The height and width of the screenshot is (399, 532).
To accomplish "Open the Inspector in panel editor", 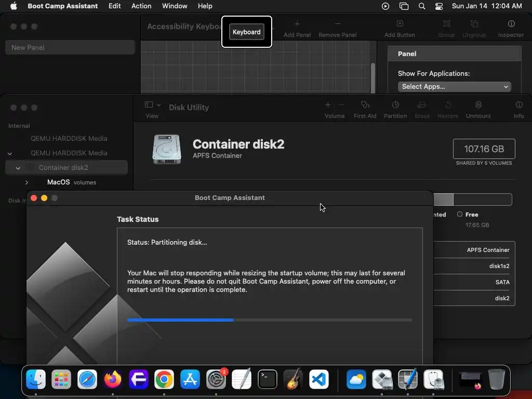I will [x=511, y=29].
